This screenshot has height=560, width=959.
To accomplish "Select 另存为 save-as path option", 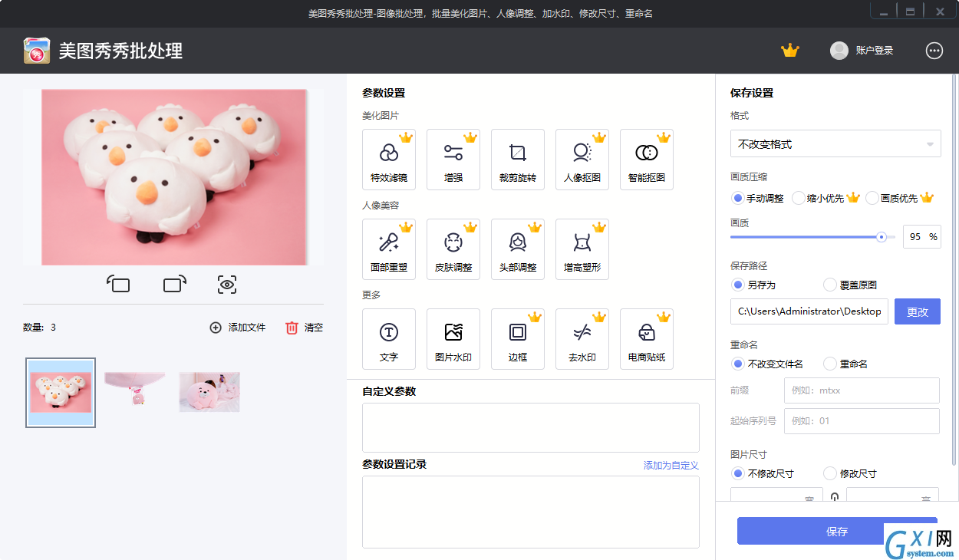I will pos(754,285).
